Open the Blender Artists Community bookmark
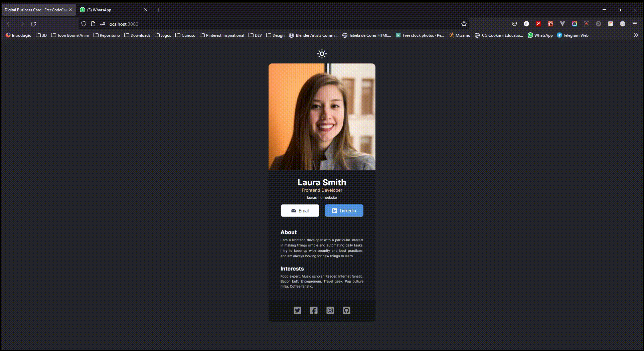The height and width of the screenshot is (351, 644). tap(313, 35)
